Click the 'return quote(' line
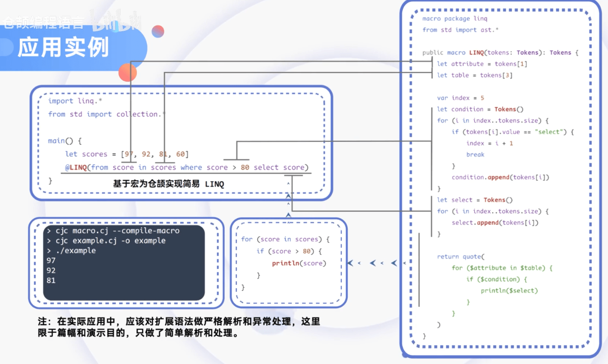608x364 pixels. point(460,256)
